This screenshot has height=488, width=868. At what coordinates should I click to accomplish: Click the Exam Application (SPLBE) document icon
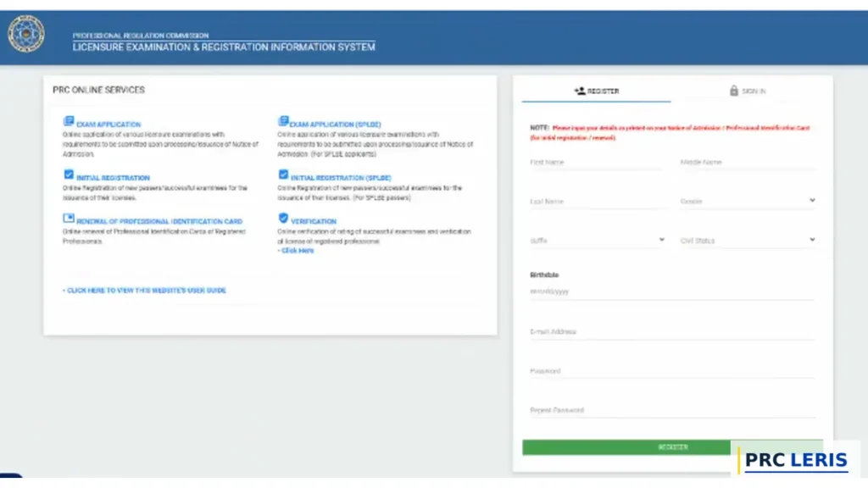(283, 121)
